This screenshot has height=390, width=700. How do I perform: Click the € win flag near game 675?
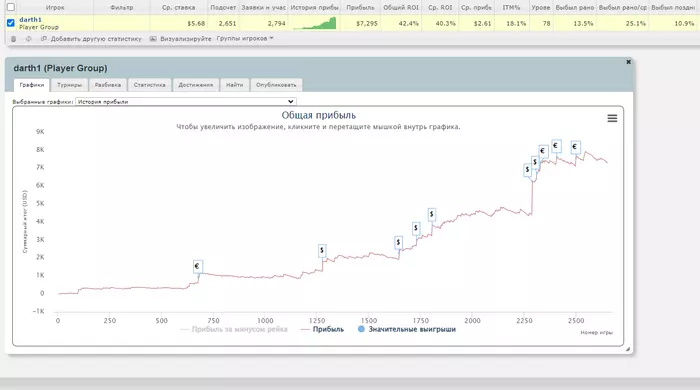tap(197, 266)
